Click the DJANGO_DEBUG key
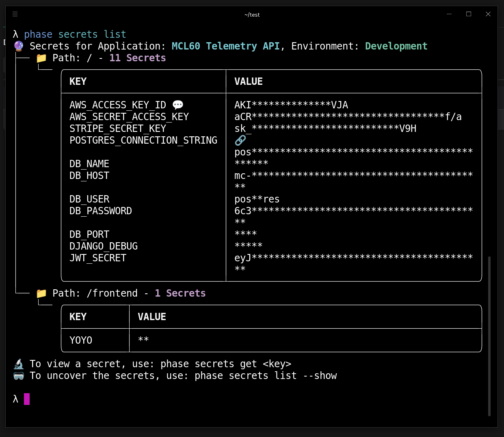This screenshot has height=437, width=504. [104, 246]
